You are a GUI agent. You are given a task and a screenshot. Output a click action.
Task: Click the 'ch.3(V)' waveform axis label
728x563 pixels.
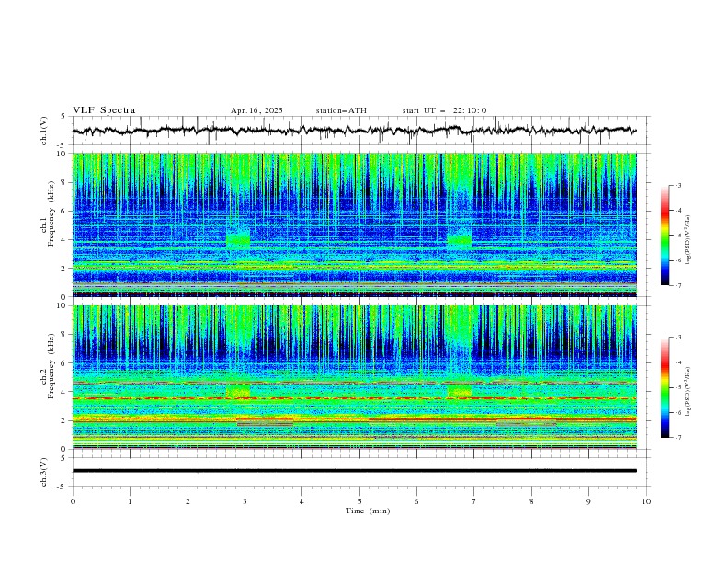point(44,472)
